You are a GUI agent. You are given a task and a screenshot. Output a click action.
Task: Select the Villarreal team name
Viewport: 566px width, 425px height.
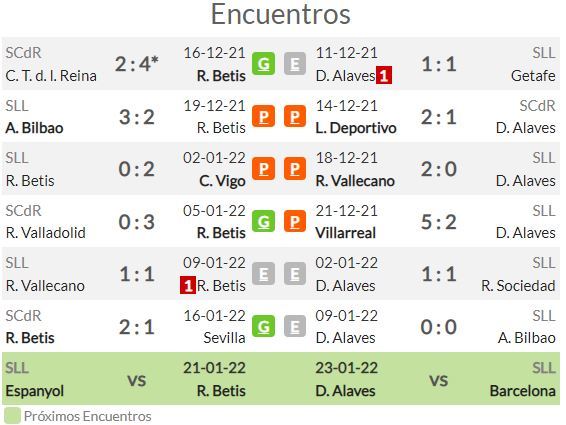pos(345,233)
